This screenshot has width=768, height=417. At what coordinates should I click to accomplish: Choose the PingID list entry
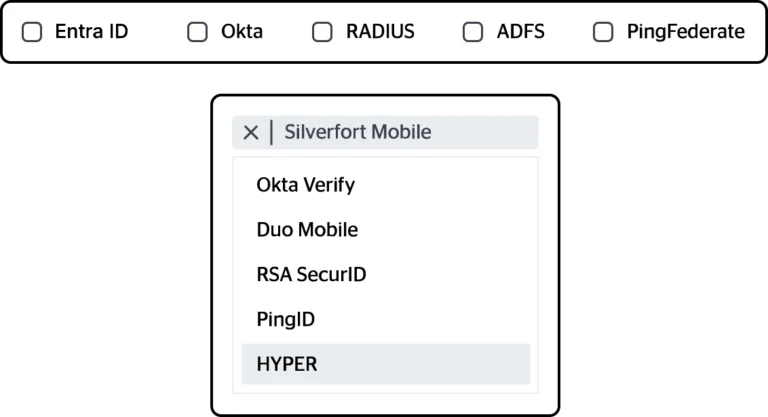coord(286,320)
